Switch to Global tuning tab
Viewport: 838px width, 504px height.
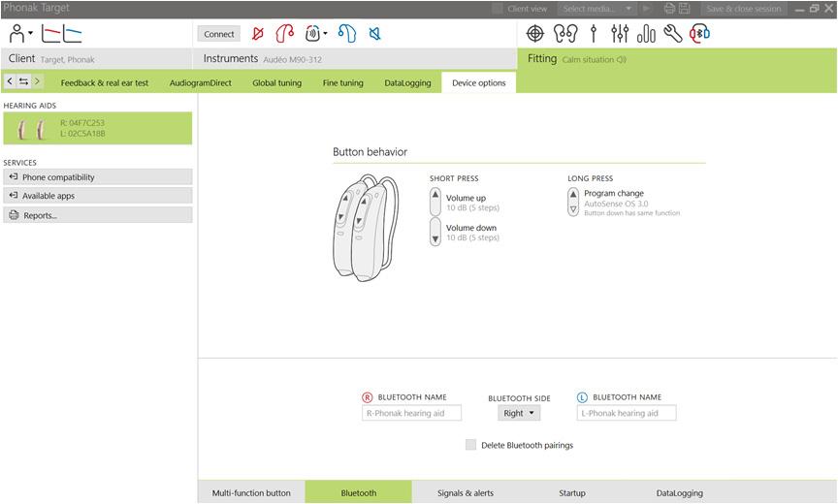tap(276, 82)
